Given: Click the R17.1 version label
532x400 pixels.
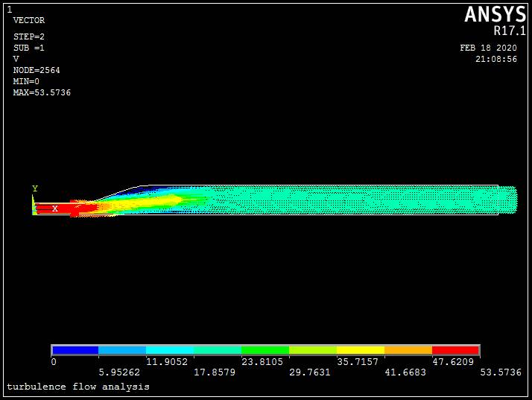Looking at the screenshot, I should pyautogui.click(x=510, y=31).
